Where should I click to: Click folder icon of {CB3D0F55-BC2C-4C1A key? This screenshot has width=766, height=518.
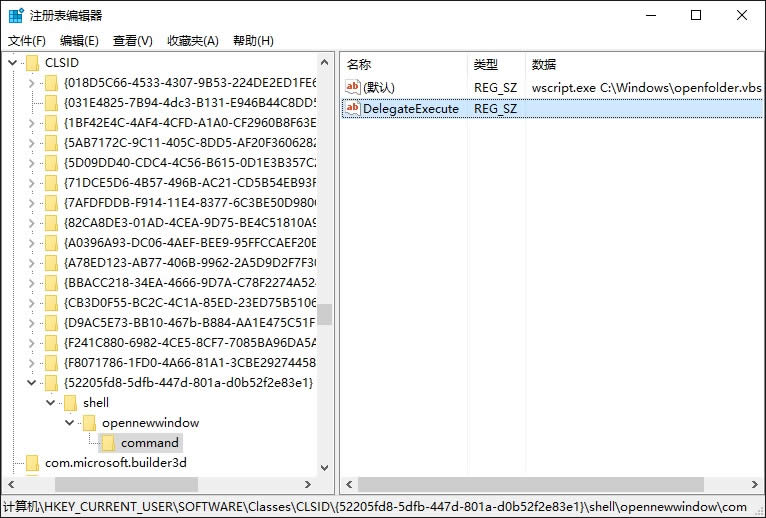[x=51, y=303]
